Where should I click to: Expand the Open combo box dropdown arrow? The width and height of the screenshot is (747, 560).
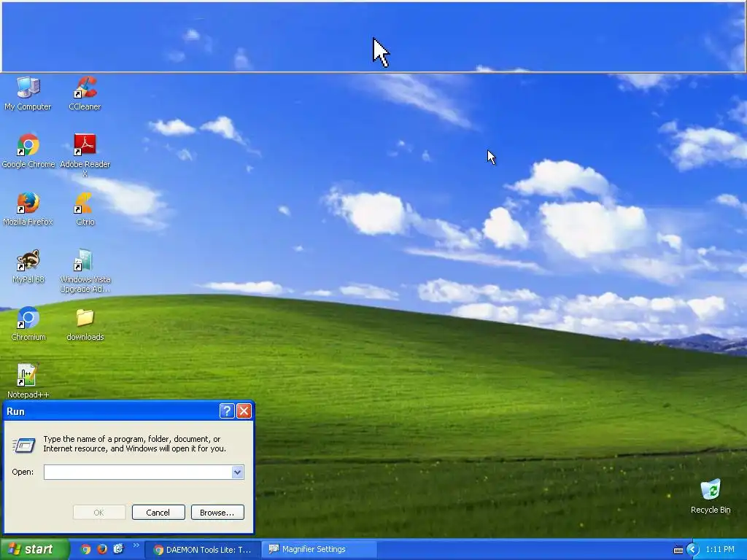[238, 472]
